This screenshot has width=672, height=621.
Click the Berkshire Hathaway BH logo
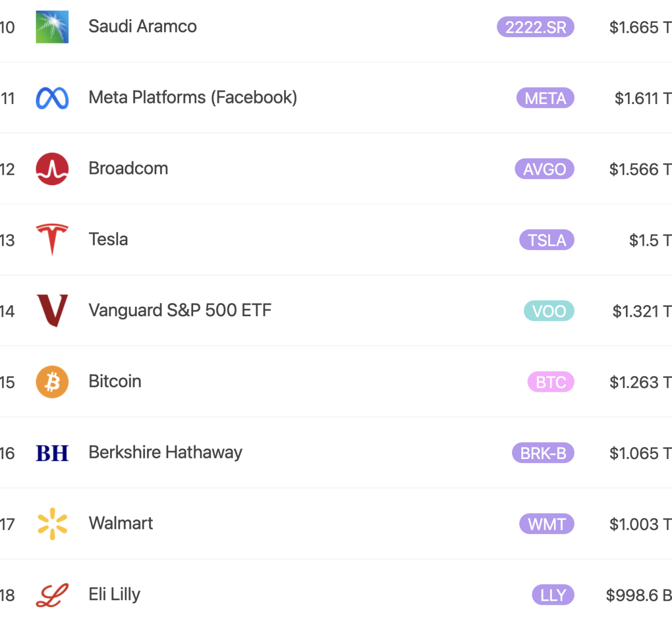coord(52,453)
